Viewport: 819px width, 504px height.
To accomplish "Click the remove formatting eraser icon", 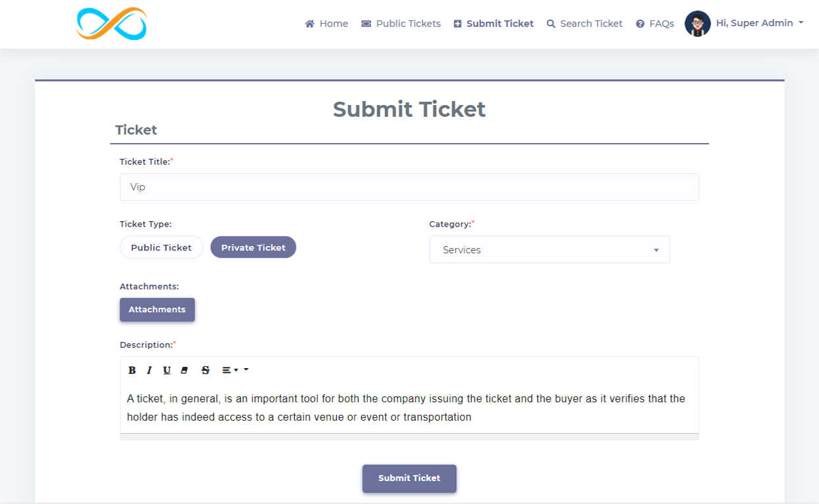I will point(186,369).
